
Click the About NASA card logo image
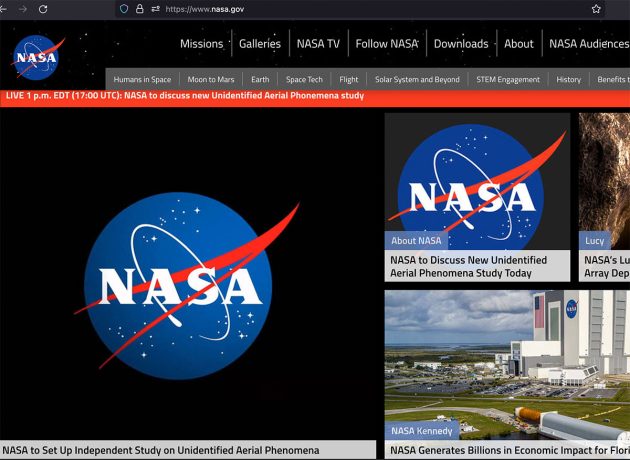click(x=477, y=181)
